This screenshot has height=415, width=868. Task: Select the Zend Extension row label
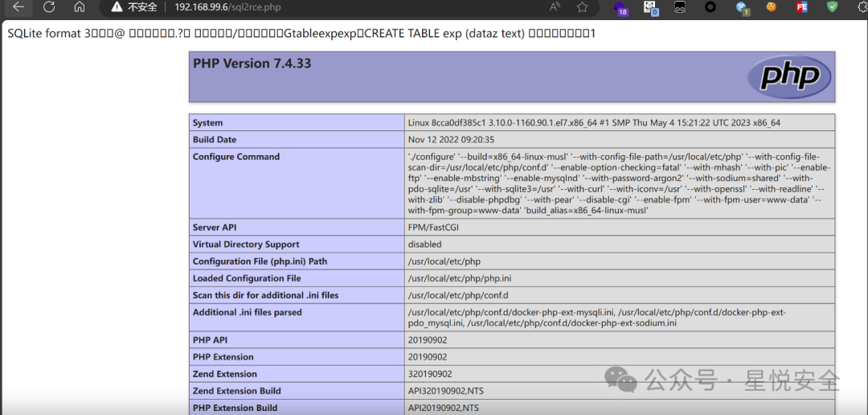click(x=225, y=373)
